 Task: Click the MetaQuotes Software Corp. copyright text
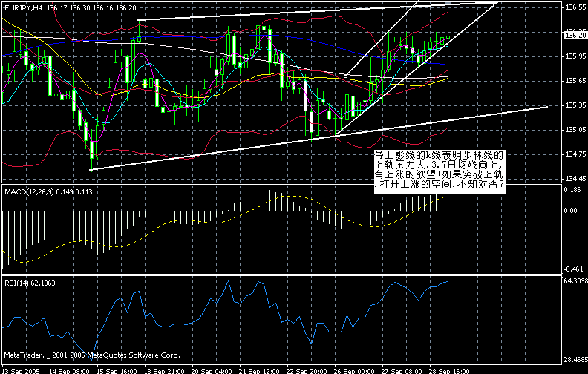point(92,355)
